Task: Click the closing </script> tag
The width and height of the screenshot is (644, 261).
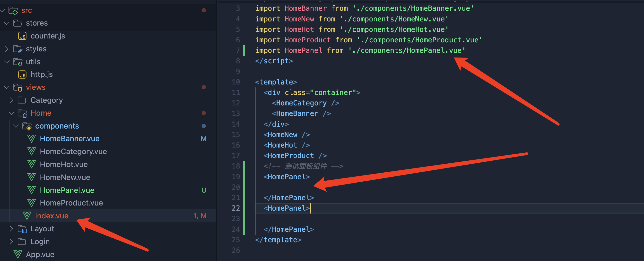Action: click(274, 61)
